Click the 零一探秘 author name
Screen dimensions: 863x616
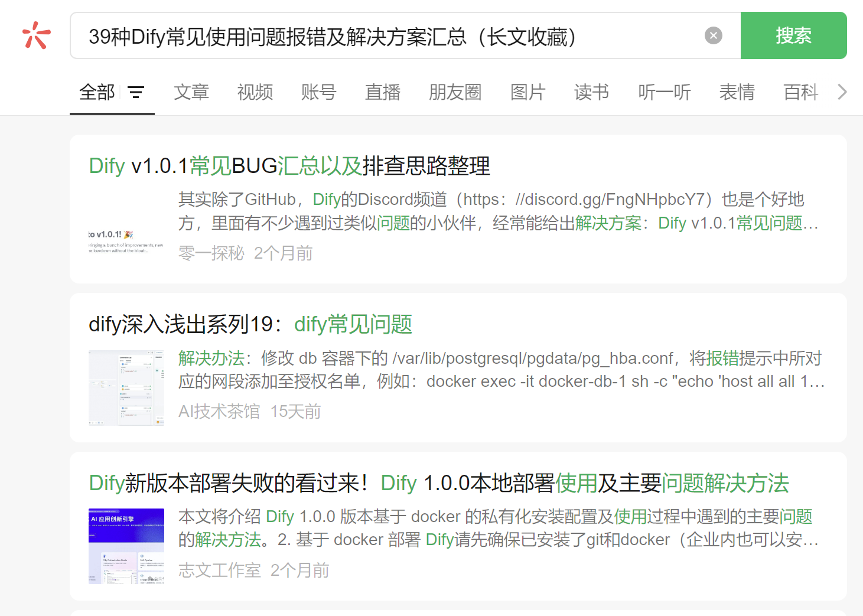click(211, 253)
